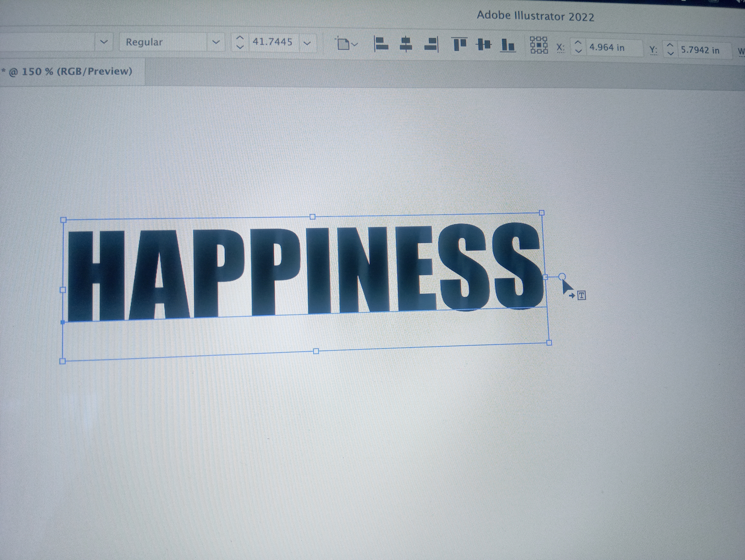Screen dimensions: 745x560
Task: Click the reference point grid icon
Action: (539, 45)
